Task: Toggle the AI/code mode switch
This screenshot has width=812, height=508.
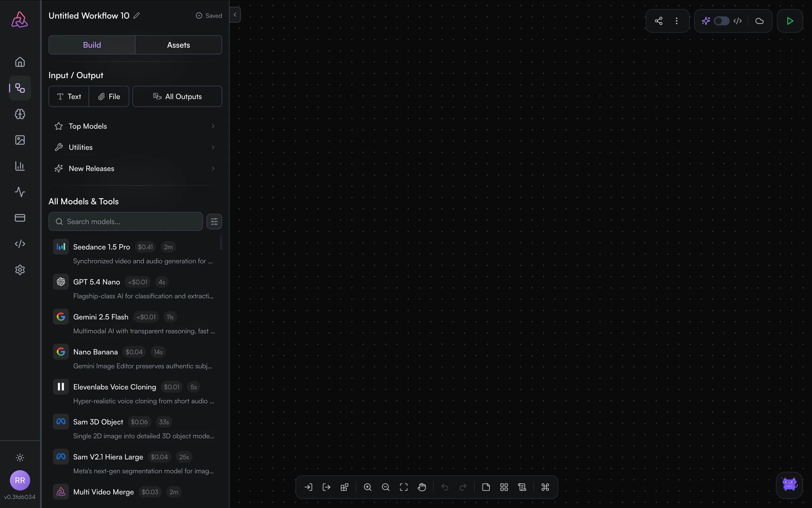Action: 721,21
